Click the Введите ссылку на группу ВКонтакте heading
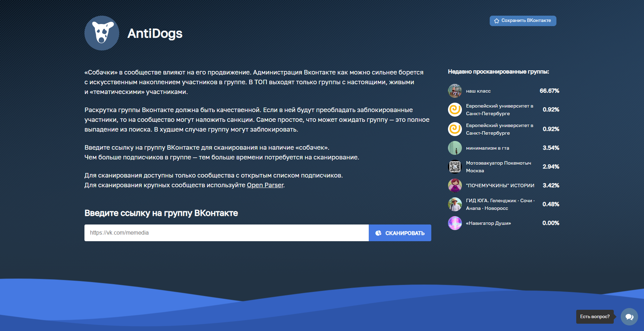 click(161, 213)
